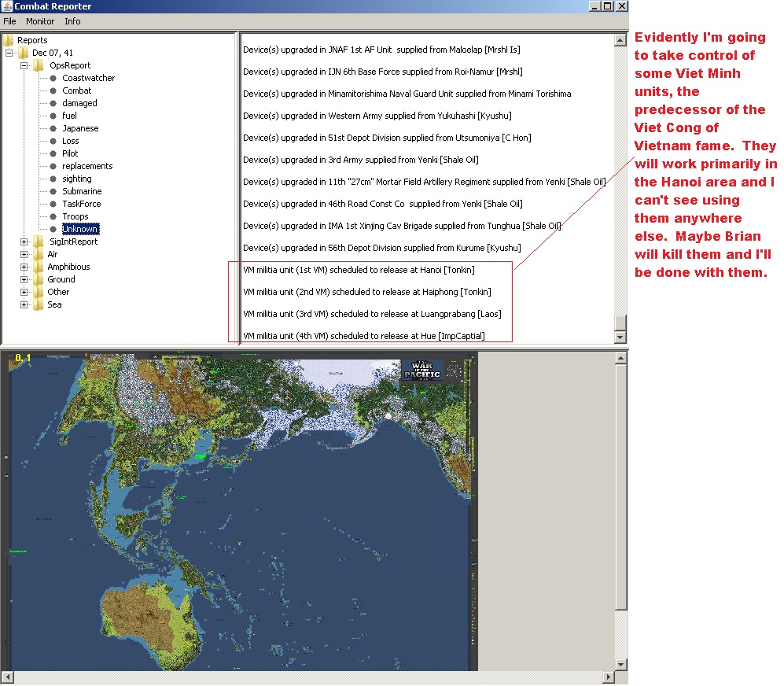The width and height of the screenshot is (784, 686).
Task: Select the fuel report
Action: (x=69, y=116)
